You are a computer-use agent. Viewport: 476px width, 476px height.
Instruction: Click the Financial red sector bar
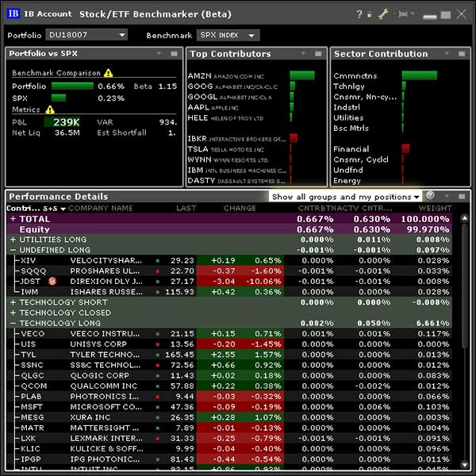(x=405, y=148)
